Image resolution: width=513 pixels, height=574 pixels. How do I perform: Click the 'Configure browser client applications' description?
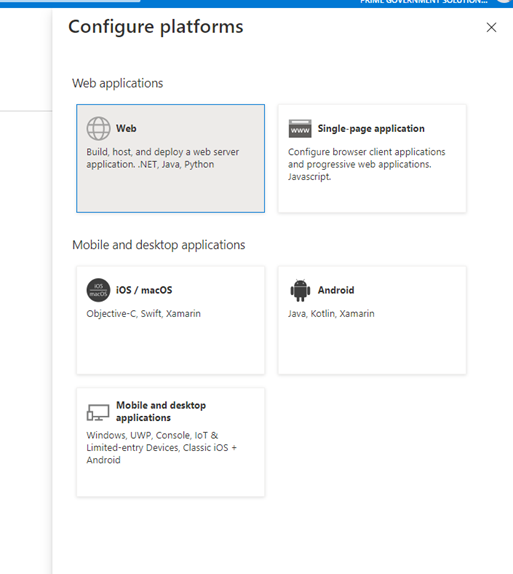[x=367, y=152]
